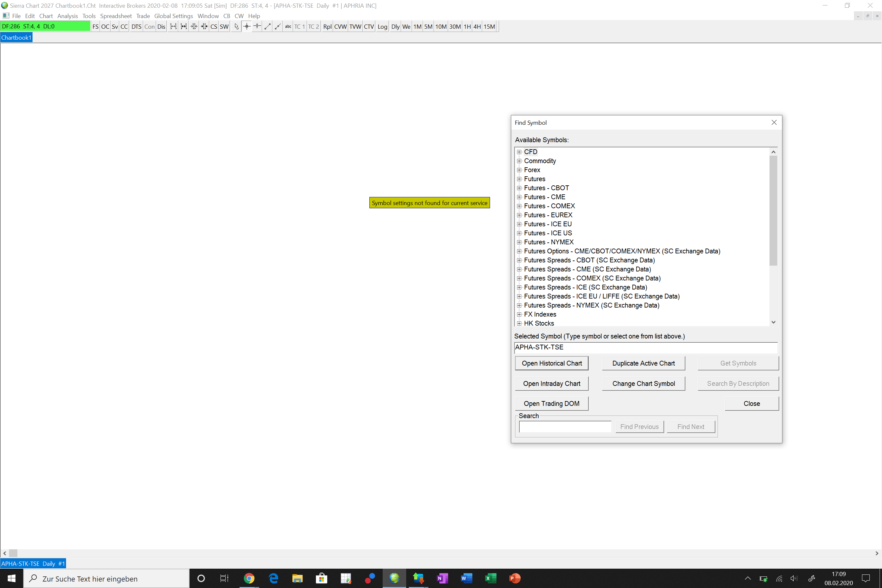Select the line drawing tool
882x588 pixels.
point(267,27)
